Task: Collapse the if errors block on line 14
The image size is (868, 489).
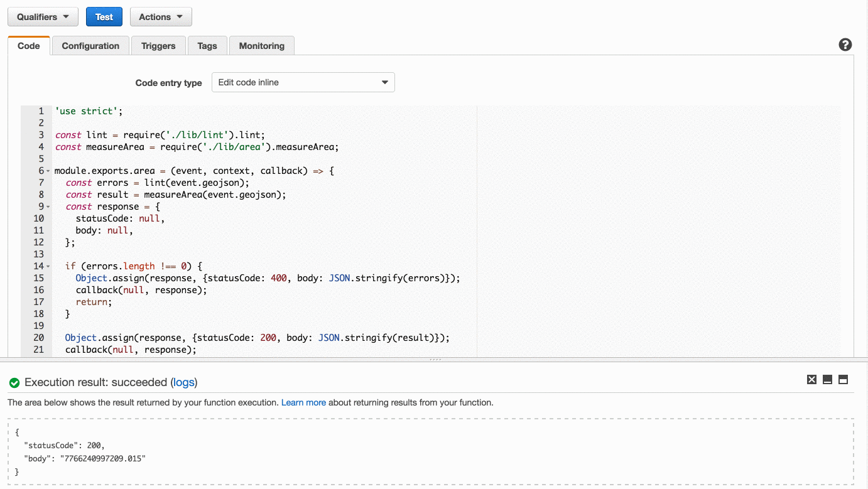Action: coord(47,266)
